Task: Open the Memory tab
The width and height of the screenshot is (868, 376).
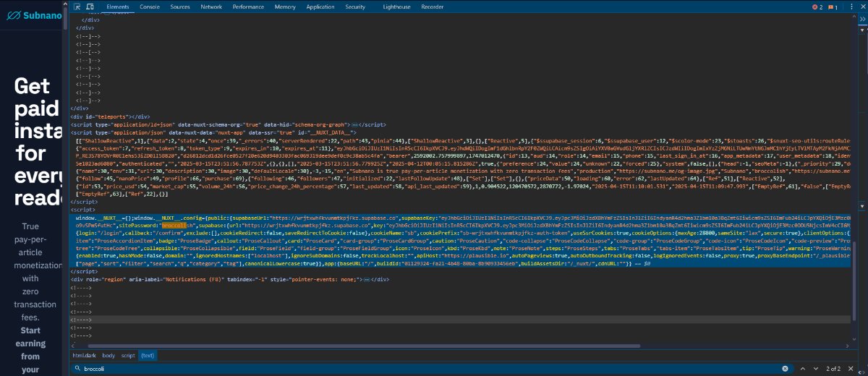Action: (x=285, y=7)
